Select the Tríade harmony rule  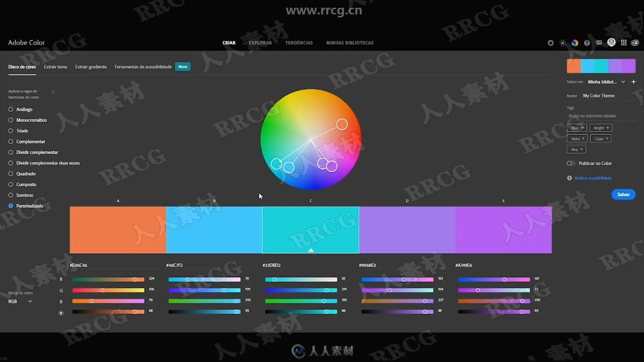coord(11,131)
